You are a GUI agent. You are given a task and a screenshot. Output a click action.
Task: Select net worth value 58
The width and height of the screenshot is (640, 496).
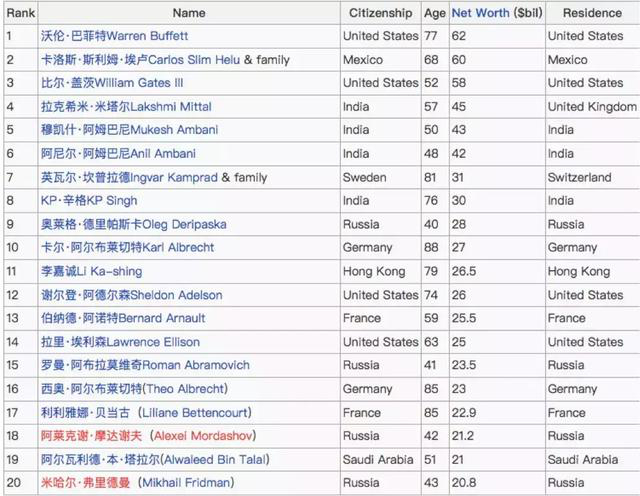pos(458,83)
